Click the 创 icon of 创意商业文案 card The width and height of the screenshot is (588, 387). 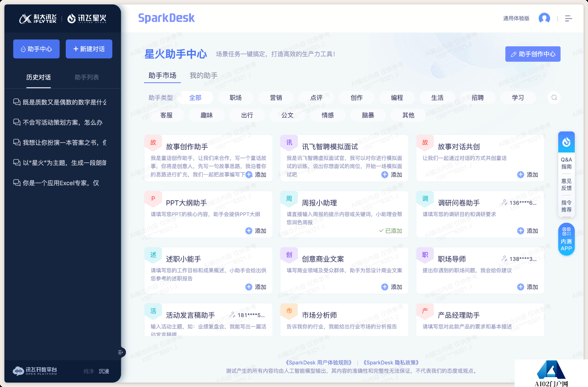tap(289, 255)
